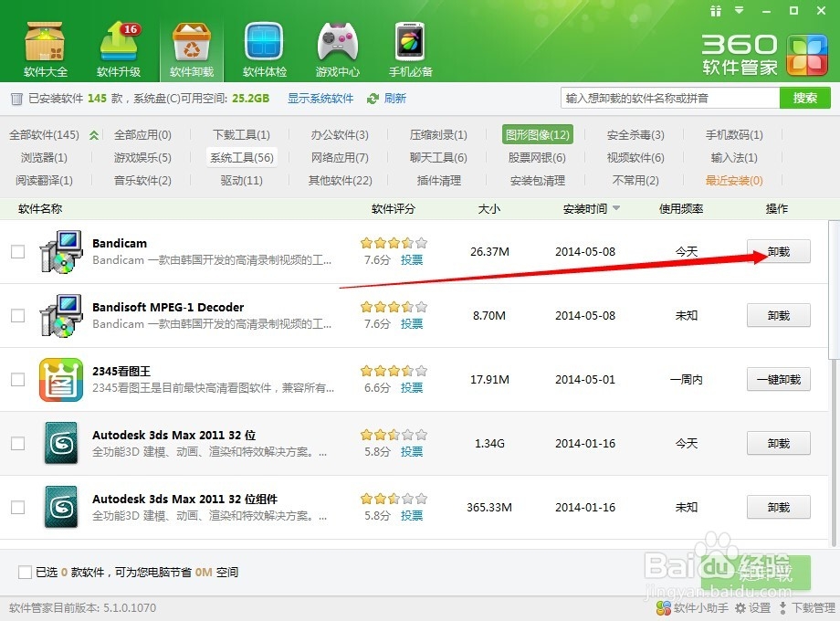Tick the 2345看图王 checkbox

tap(17, 379)
